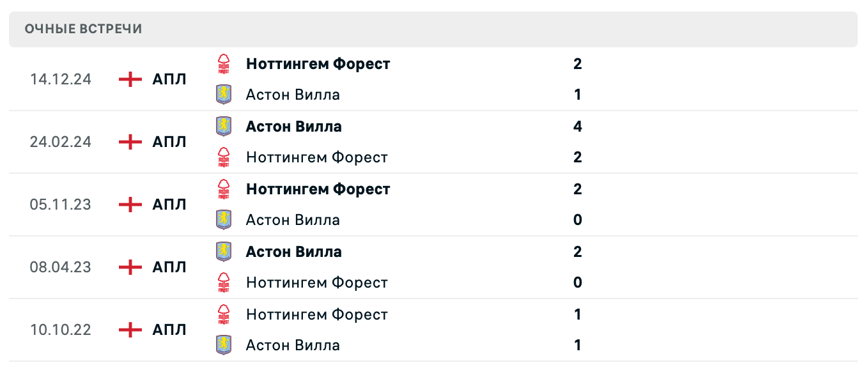Click Aston Villa crest in 05.11.23 match
Image resolution: width=868 pixels, height=372 pixels.
click(x=223, y=220)
